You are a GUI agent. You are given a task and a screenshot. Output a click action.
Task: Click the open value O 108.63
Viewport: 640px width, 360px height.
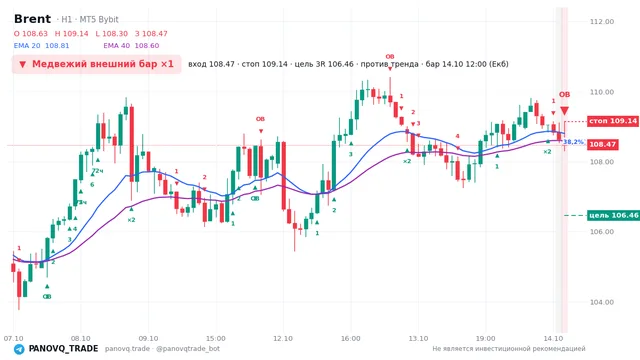(x=31, y=34)
